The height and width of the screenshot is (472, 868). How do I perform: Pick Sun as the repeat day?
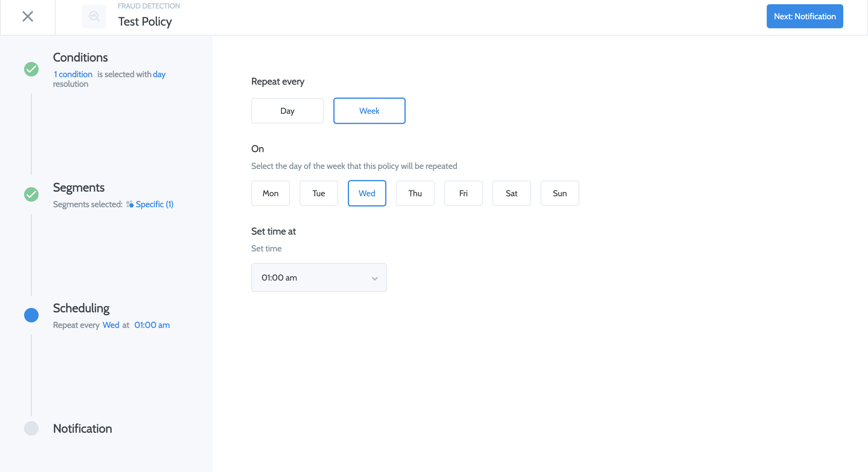tap(559, 193)
